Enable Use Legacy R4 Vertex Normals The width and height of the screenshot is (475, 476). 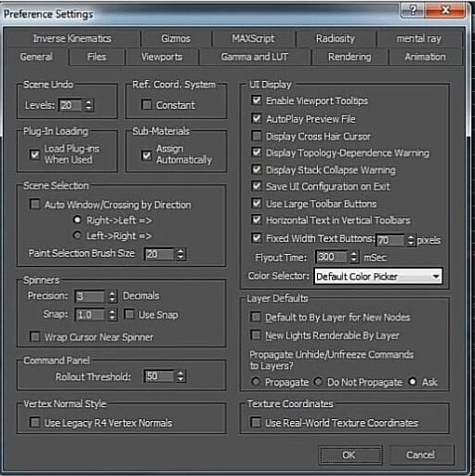[x=34, y=422]
